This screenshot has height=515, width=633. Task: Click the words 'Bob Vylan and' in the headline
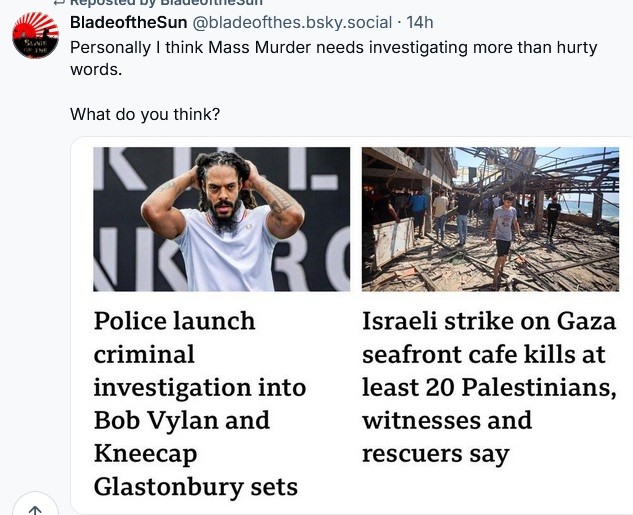(181, 420)
